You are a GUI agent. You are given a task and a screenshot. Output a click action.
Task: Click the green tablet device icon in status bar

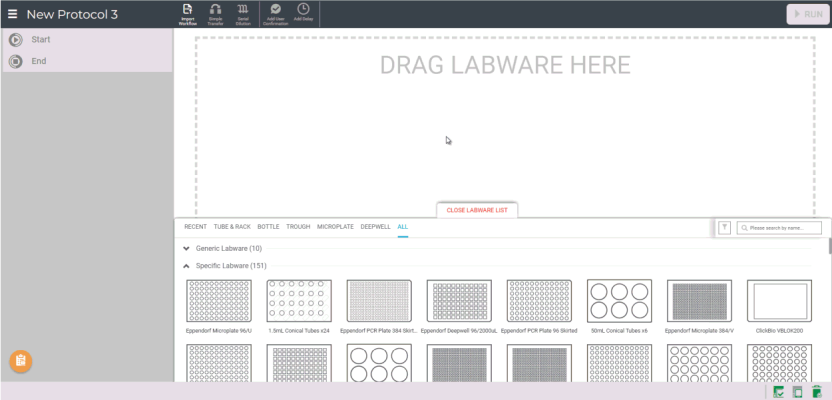(x=797, y=392)
